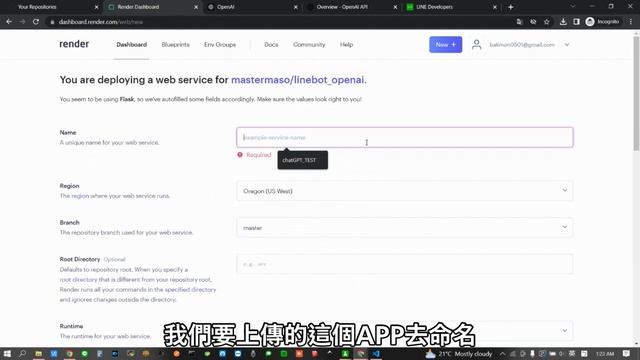
Task: Open the 'region' help link
Action: (x=80, y=196)
